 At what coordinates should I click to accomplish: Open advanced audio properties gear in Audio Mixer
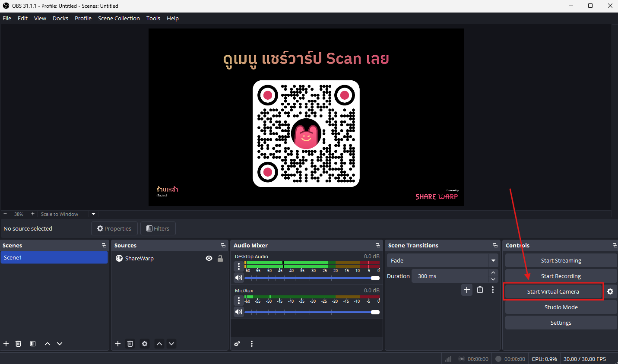click(237, 344)
